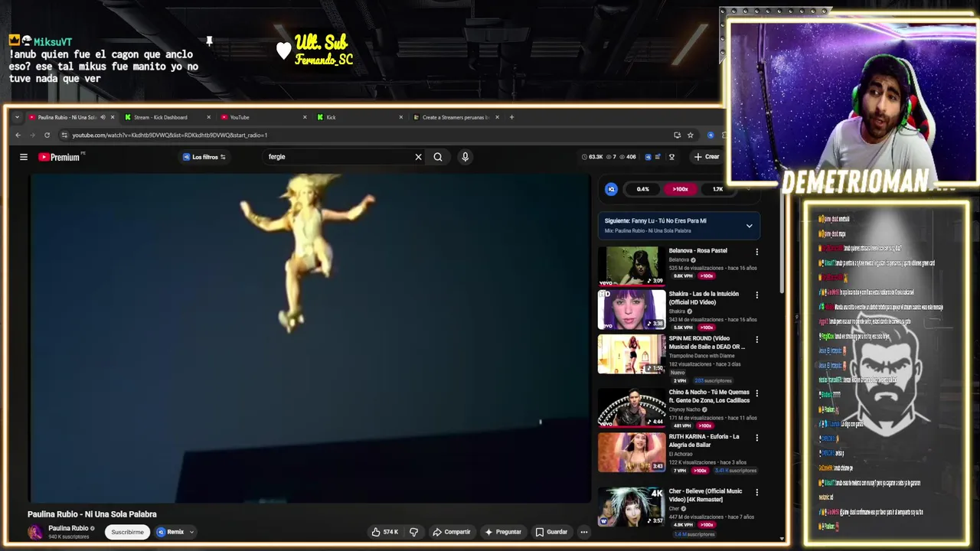This screenshot has width=980, height=551.
Task: Start voice search with microphone icon
Action: tap(465, 157)
